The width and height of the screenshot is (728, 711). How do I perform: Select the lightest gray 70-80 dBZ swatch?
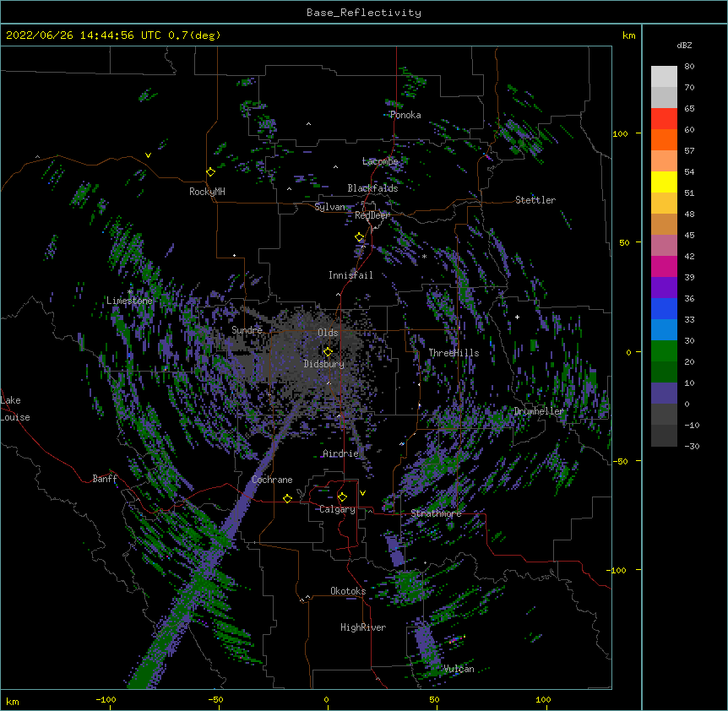[x=664, y=77]
